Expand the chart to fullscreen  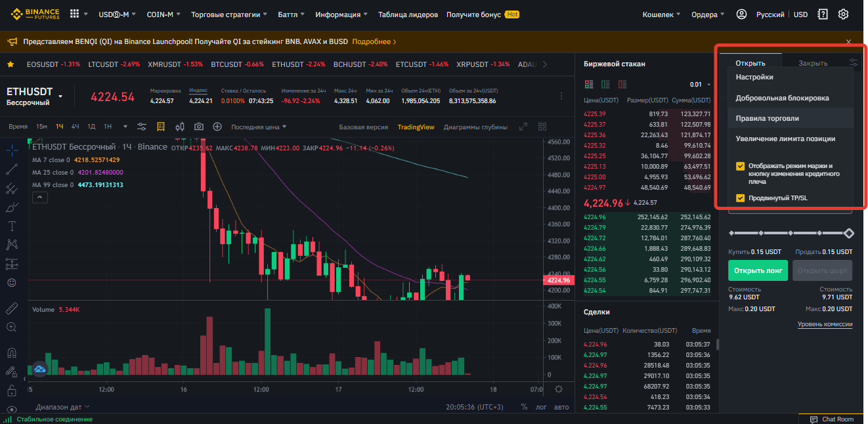coord(523,127)
